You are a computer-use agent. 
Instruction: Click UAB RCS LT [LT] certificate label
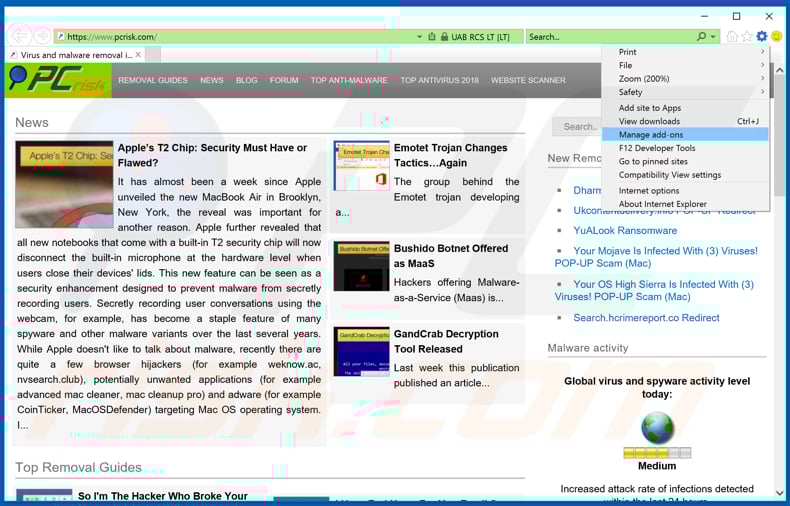pos(480,37)
